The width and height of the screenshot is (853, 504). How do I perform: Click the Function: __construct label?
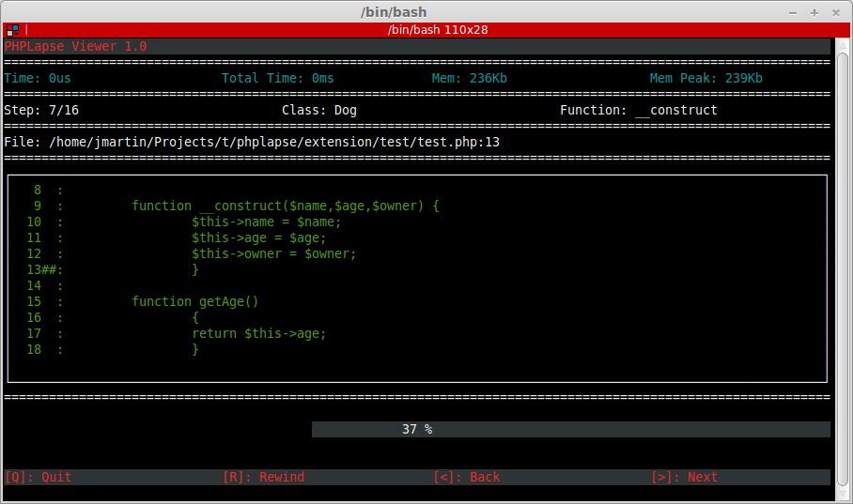[639, 111]
